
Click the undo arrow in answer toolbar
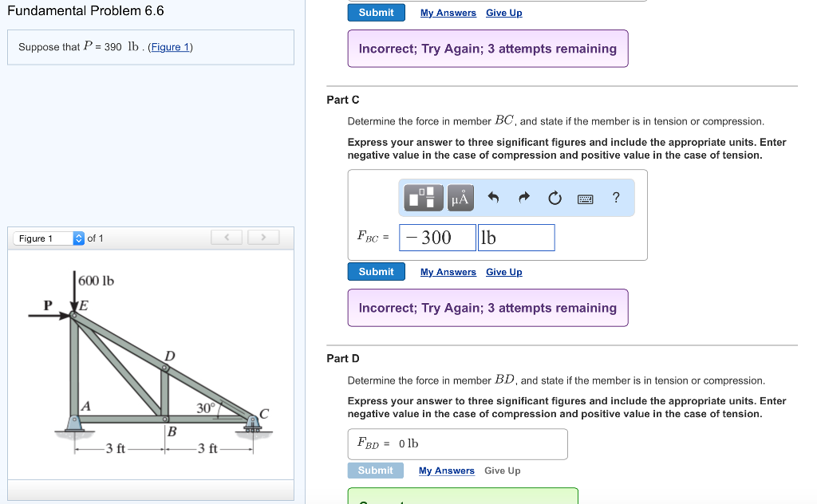(x=493, y=198)
